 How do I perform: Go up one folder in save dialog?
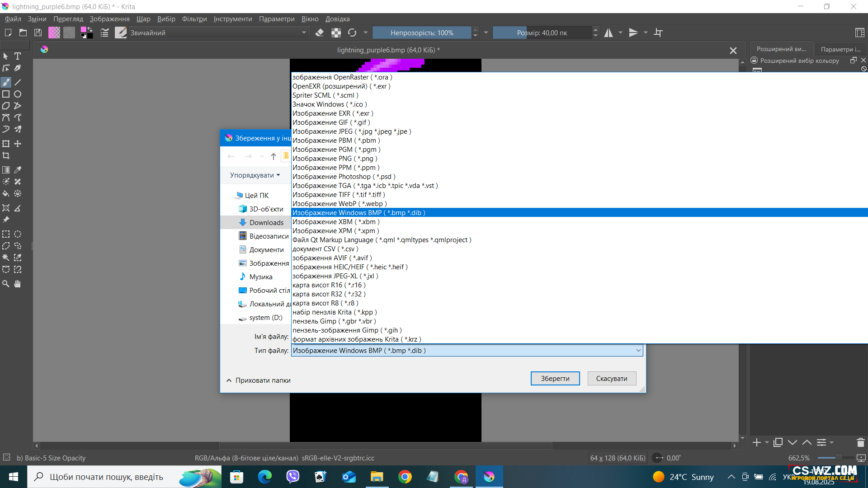(274, 156)
